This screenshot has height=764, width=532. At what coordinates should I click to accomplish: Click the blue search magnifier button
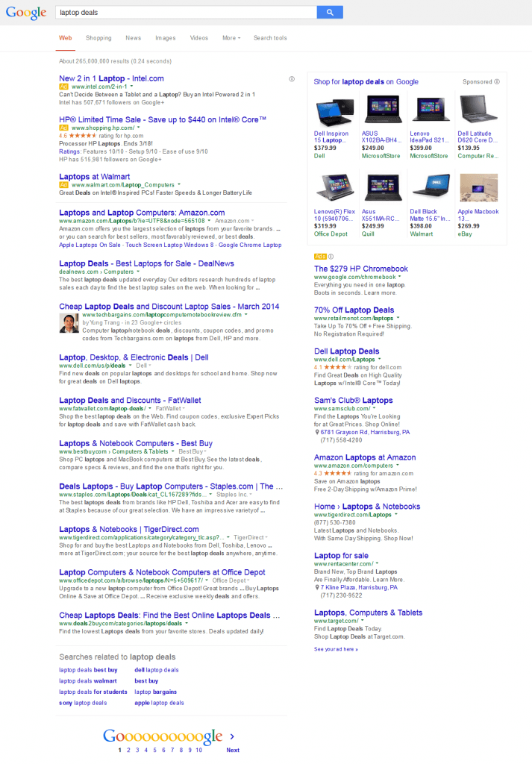click(330, 12)
